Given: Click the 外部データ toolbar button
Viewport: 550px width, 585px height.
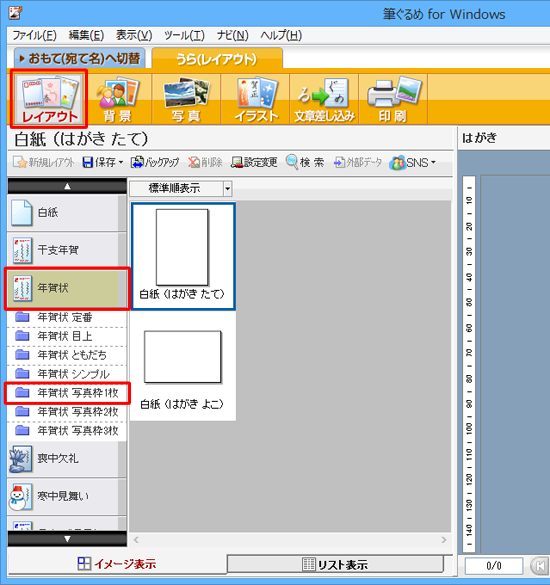Looking at the screenshot, I should coord(358,162).
